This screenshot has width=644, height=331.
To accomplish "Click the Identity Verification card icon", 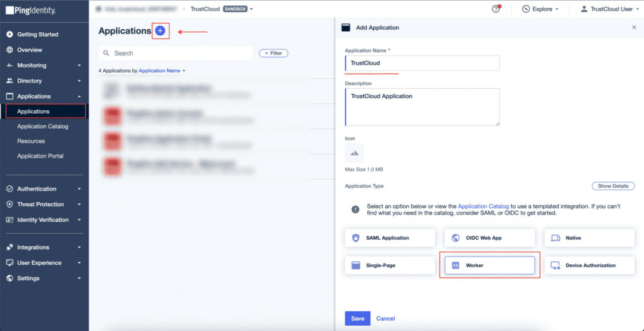I will pyautogui.click(x=10, y=219).
